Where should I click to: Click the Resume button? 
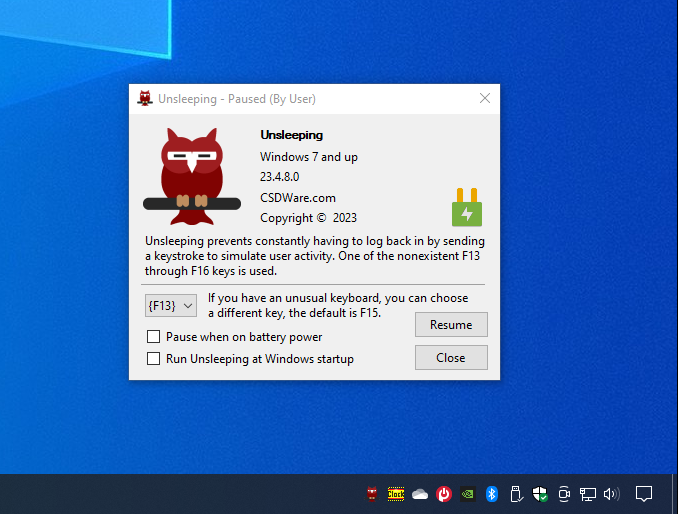tap(451, 325)
